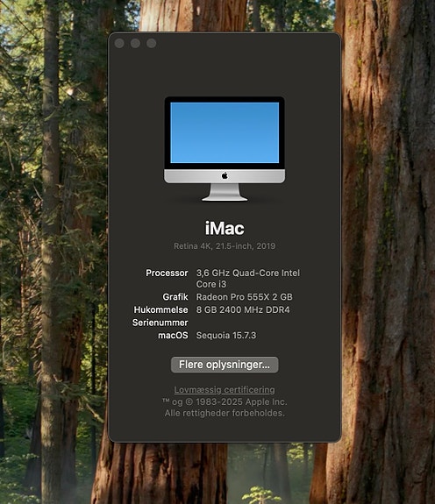435x504 pixels.
Task: Select the 8 GB 2400 MHz DDR4 value
Action: 243,309
